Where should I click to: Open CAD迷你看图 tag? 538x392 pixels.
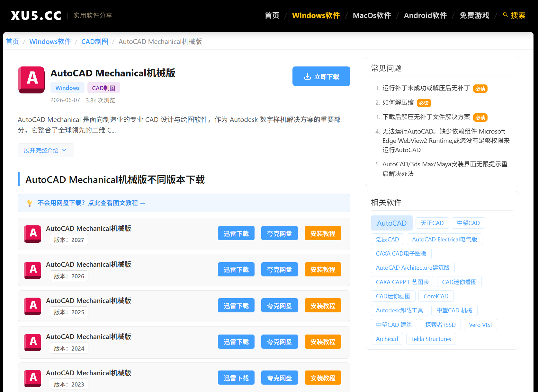[459, 282]
